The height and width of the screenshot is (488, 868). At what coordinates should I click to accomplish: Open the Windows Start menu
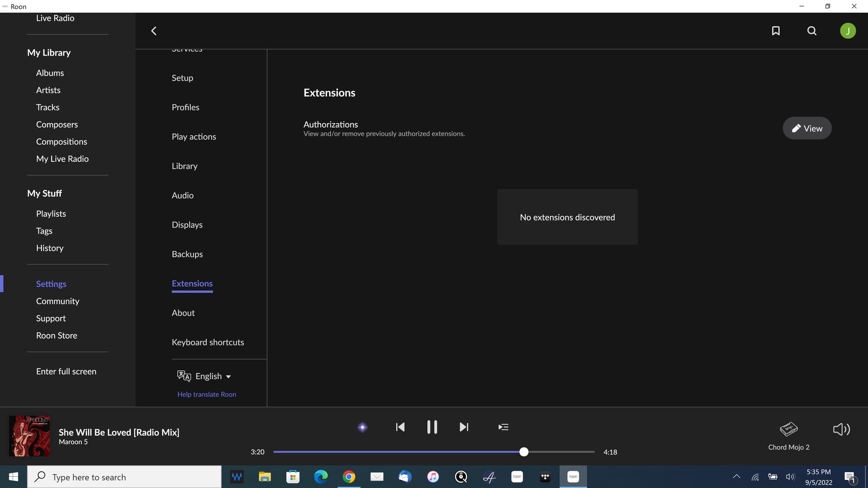point(14,477)
